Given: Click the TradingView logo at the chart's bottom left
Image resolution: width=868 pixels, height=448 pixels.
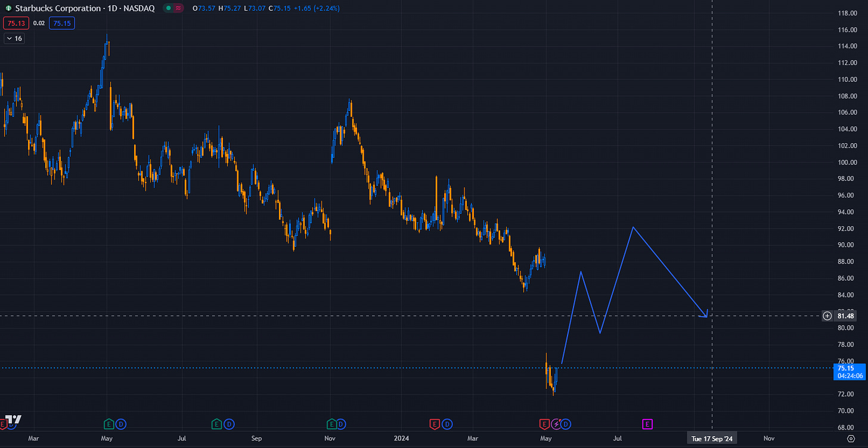Looking at the screenshot, I should coord(13,419).
